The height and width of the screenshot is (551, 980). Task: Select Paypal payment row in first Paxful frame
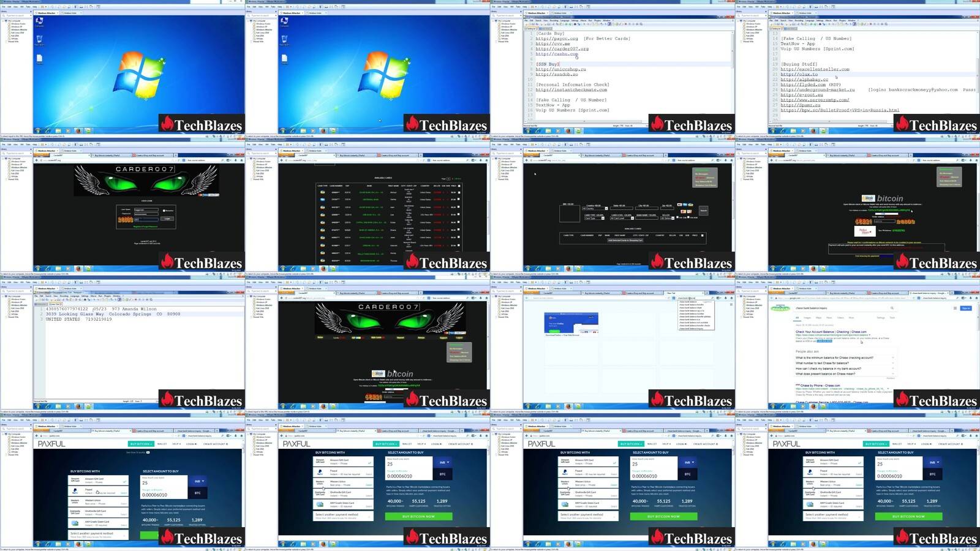point(98,491)
